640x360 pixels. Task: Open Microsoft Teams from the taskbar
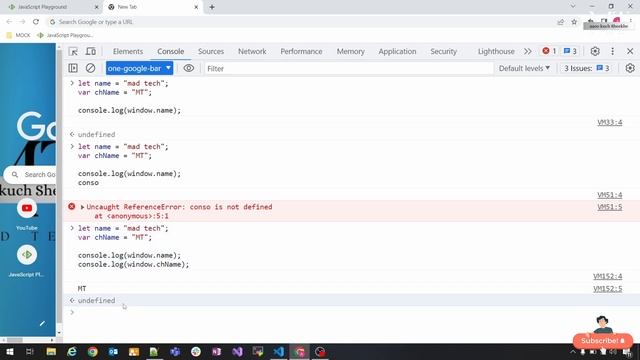(x=176, y=351)
